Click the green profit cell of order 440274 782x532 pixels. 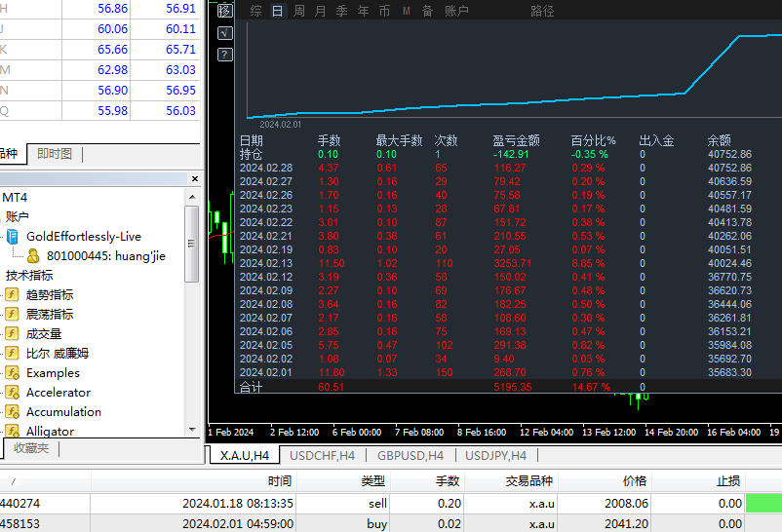(x=763, y=503)
